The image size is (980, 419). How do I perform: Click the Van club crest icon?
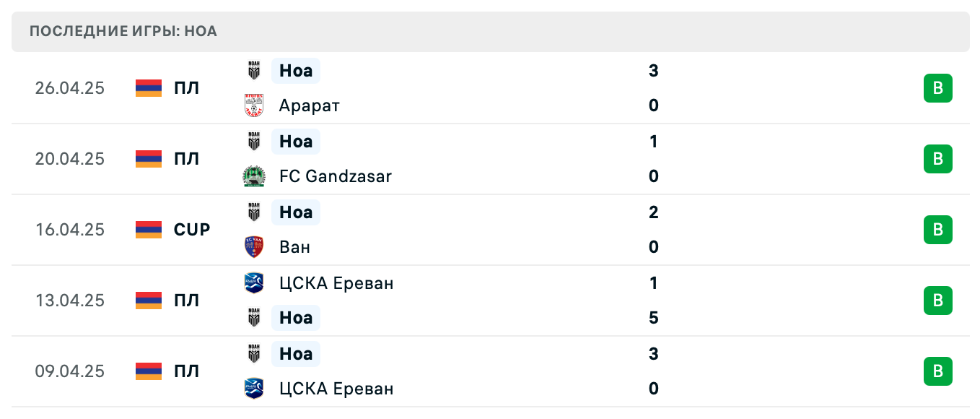tap(254, 247)
